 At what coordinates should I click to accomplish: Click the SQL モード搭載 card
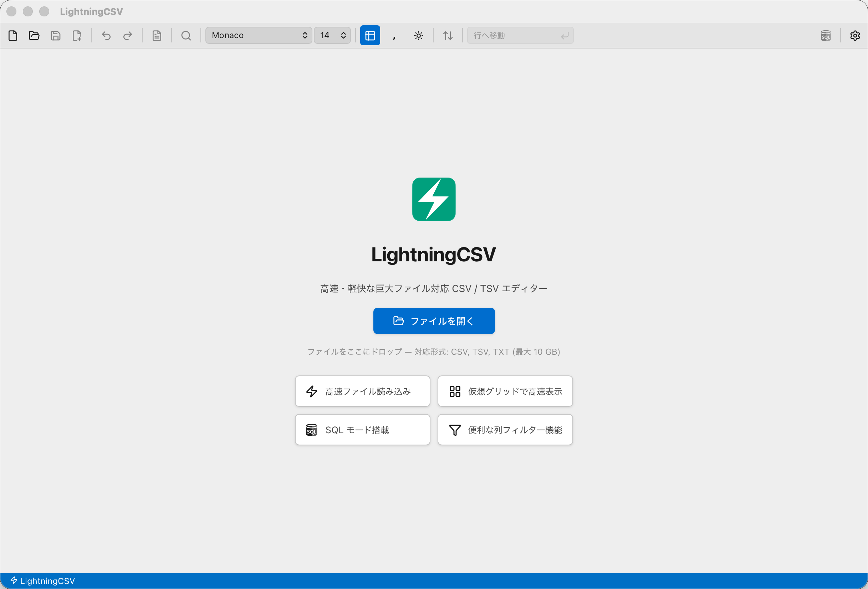tap(363, 430)
